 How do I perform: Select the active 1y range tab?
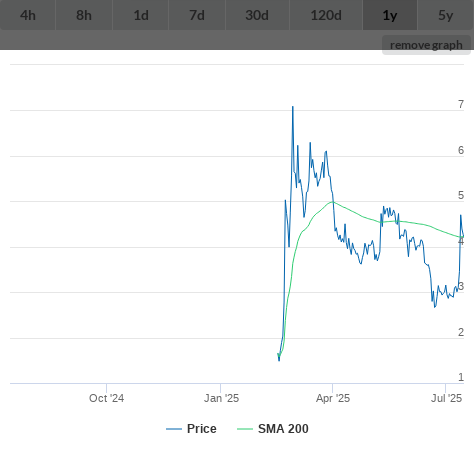(x=390, y=15)
